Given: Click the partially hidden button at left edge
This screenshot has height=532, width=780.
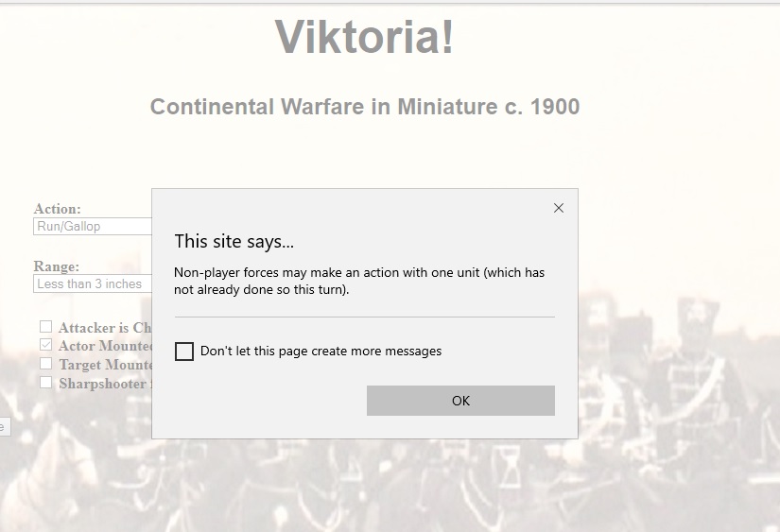Looking at the screenshot, I should 3,427.
